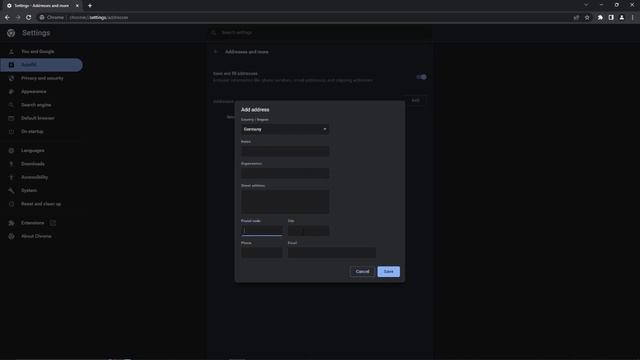640x360 pixels.
Task: Click the On startup power icon
Action: click(11, 132)
